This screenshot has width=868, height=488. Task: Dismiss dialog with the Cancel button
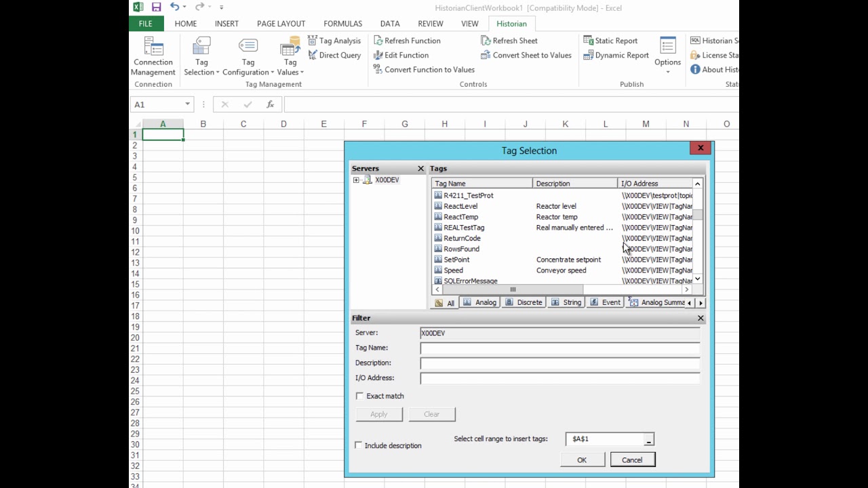632,460
